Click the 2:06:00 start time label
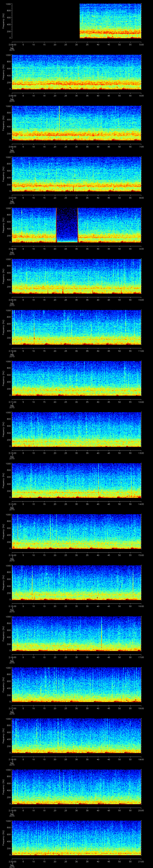Screen dimensions: 153x868 (x=12, y=147)
